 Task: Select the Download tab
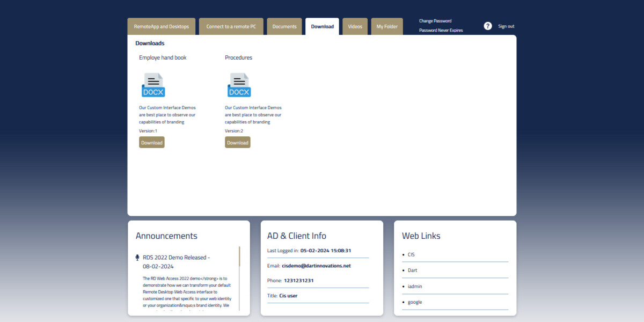coord(322,27)
